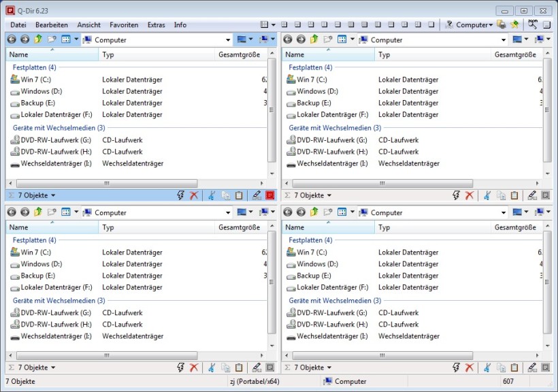558x392 pixels.
Task: Click the view mode icon in top-left pane
Action: [66, 39]
